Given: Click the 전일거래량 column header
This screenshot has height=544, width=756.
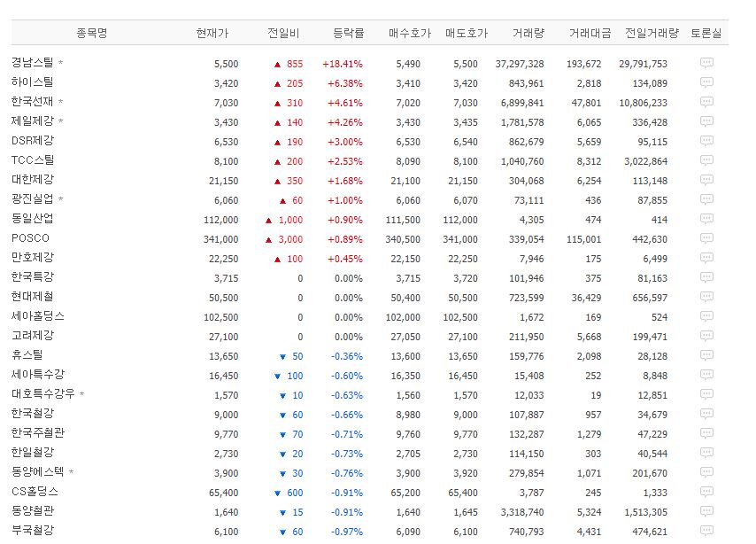Looking at the screenshot, I should click(652, 33).
